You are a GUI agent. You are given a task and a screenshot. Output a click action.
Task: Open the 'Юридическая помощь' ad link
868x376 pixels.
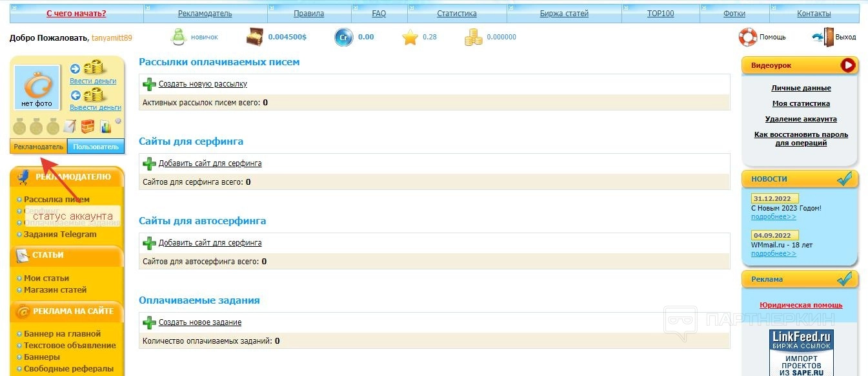point(801,305)
